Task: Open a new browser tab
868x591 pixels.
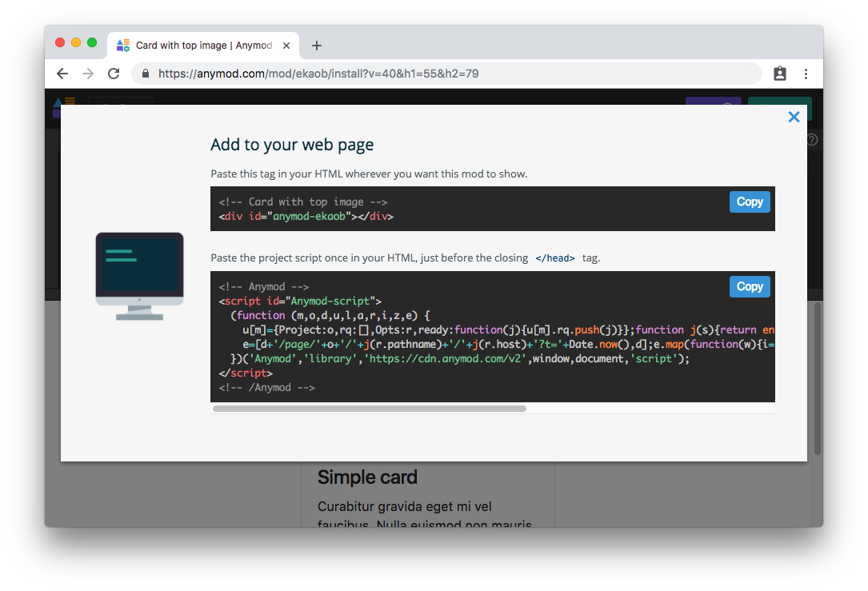Action: pyautogui.click(x=317, y=46)
